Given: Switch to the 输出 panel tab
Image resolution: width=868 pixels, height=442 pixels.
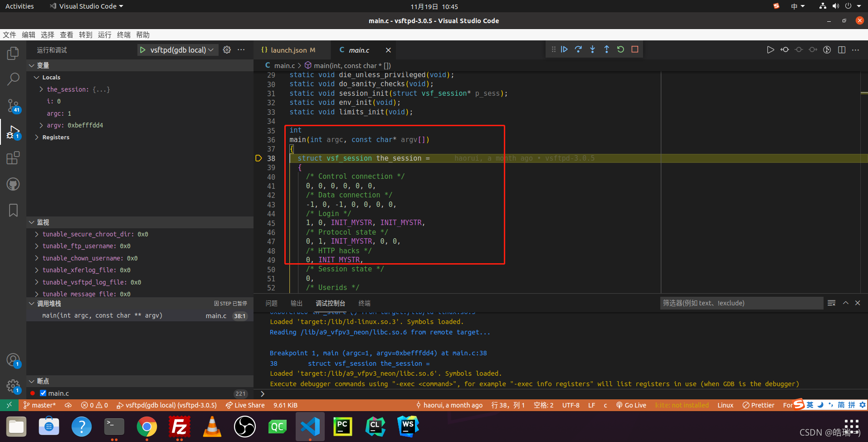Looking at the screenshot, I should click(x=297, y=303).
